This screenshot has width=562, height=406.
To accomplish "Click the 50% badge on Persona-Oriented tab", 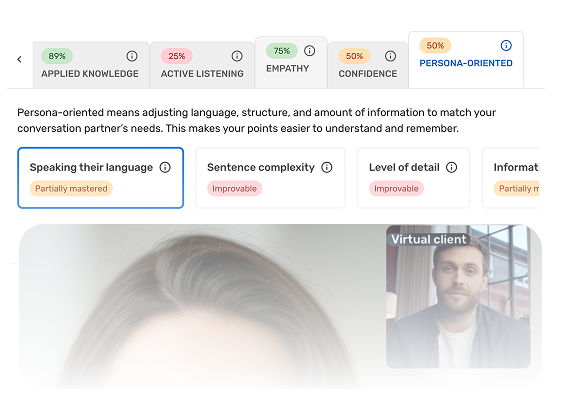I will click(x=435, y=46).
